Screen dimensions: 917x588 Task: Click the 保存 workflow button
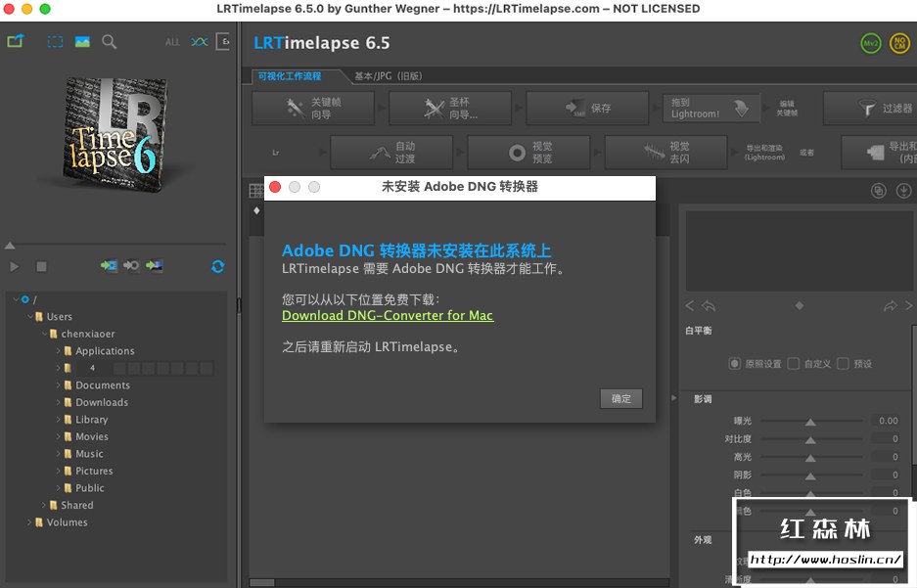click(x=588, y=109)
